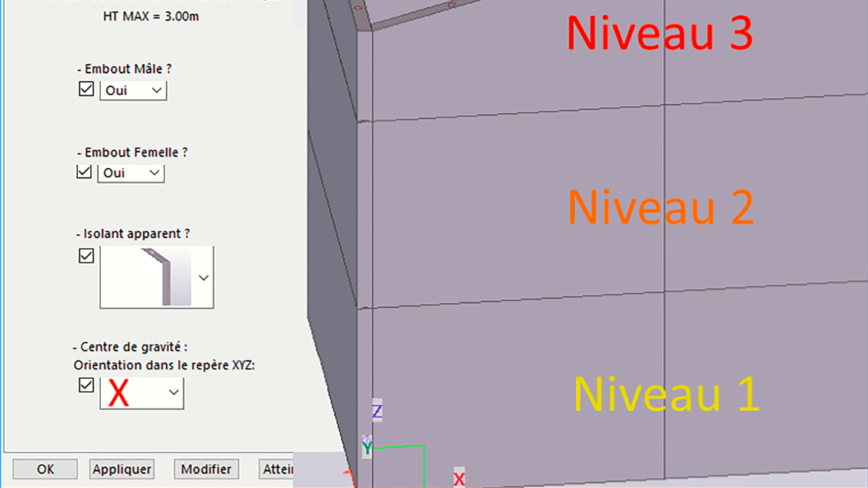Toggle the Centre de gravité checkbox
Viewport: 868px width, 488px height.
[86, 386]
